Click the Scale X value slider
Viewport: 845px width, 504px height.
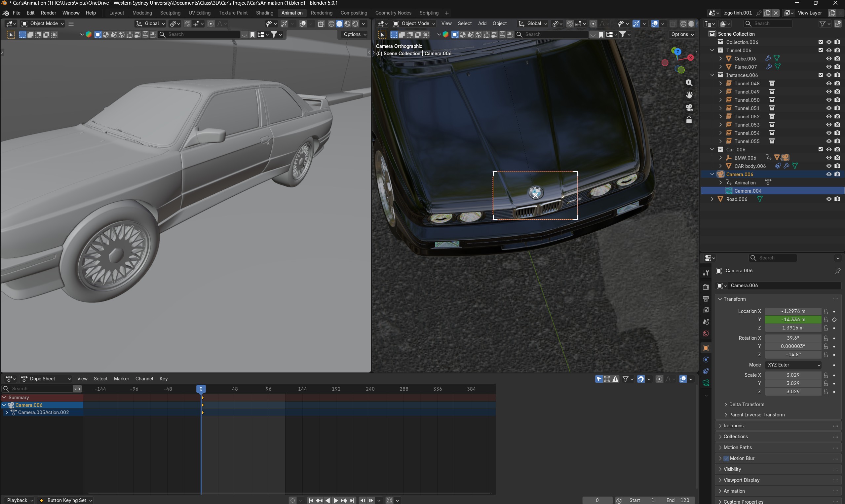coord(793,375)
